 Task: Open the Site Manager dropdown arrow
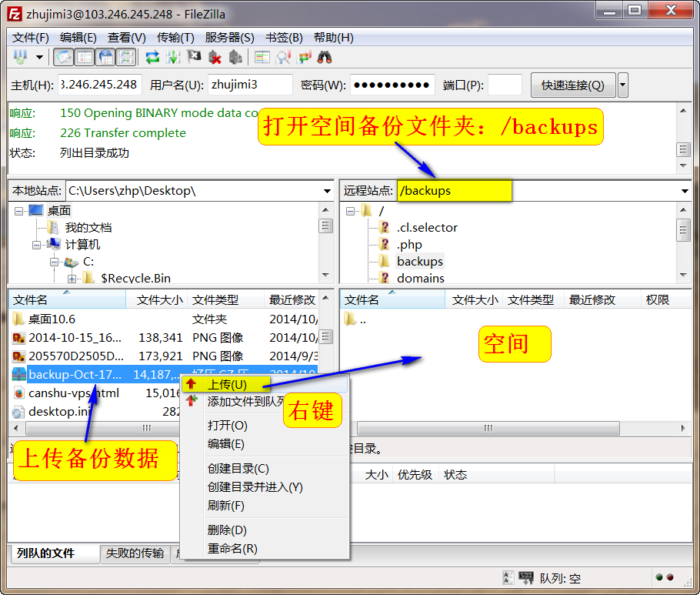(40, 57)
